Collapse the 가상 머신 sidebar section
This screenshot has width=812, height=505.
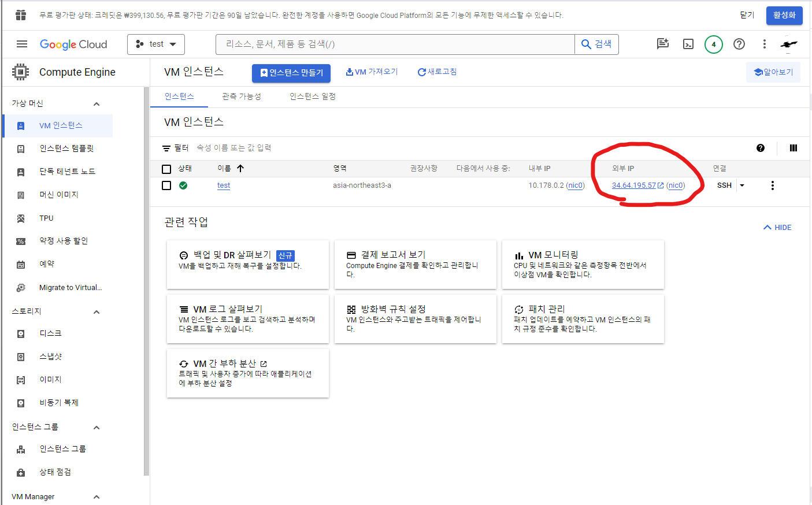pos(97,104)
